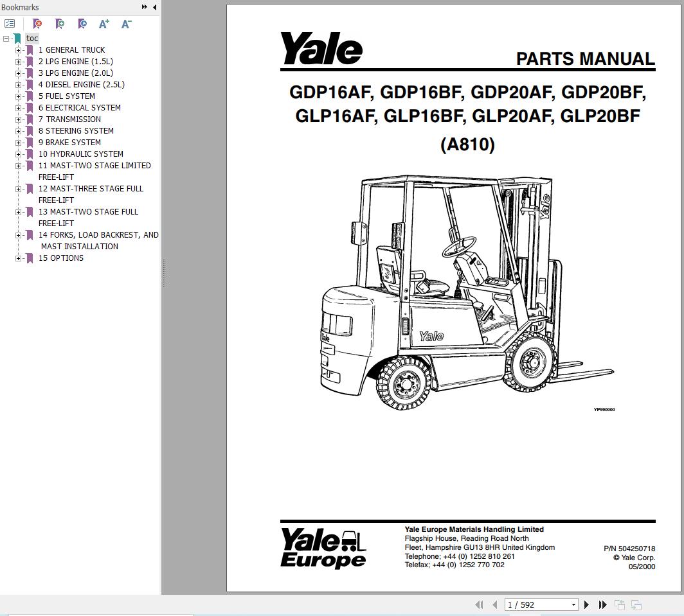Click the next view icon in bottom bar
Image resolution: width=684 pixels, height=616 pixels.
tap(636, 604)
